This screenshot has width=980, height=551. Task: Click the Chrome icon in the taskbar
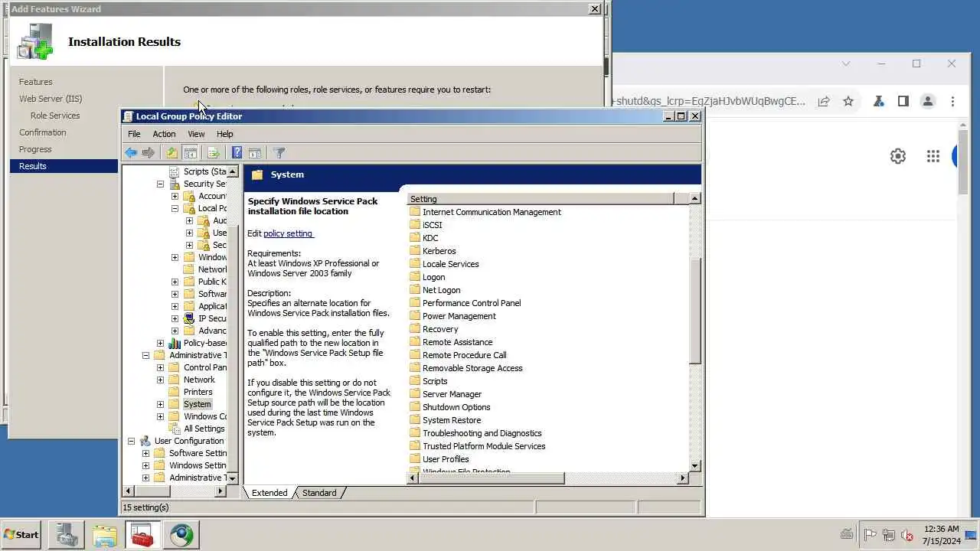181,535
